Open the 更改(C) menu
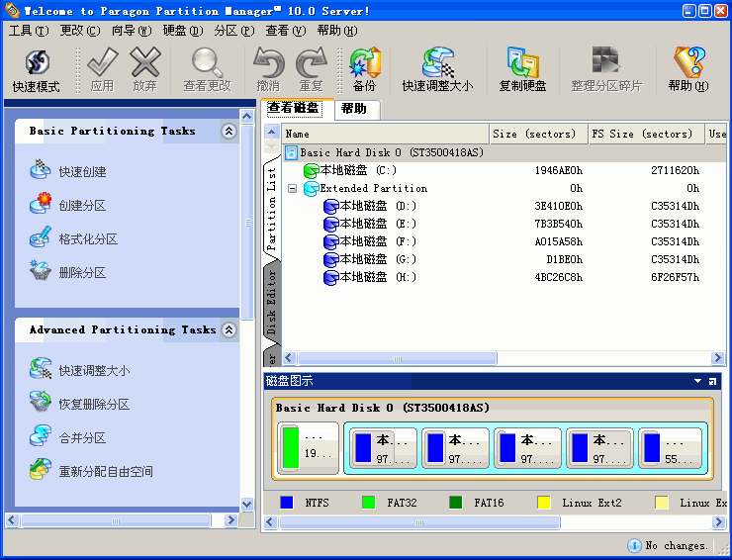This screenshot has width=732, height=560. [80, 31]
